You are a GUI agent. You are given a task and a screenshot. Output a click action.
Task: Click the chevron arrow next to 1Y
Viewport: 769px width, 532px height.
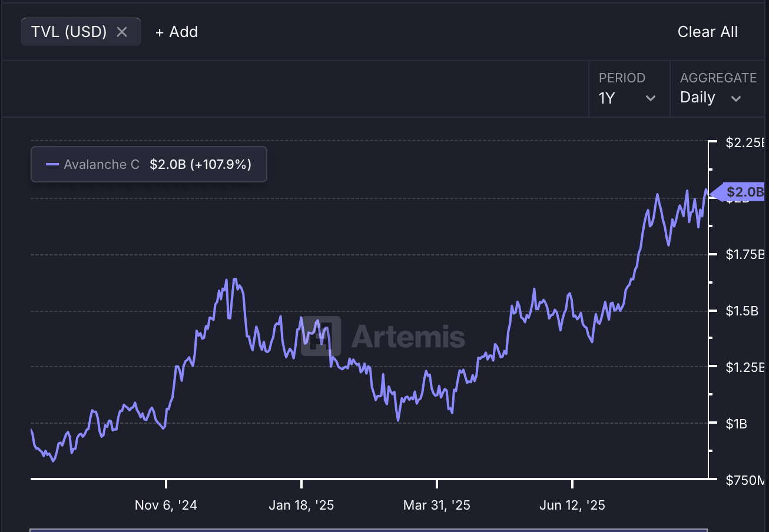651,98
